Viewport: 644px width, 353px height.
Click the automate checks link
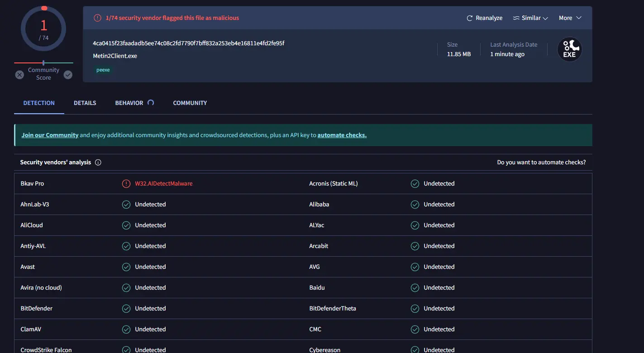click(x=342, y=135)
